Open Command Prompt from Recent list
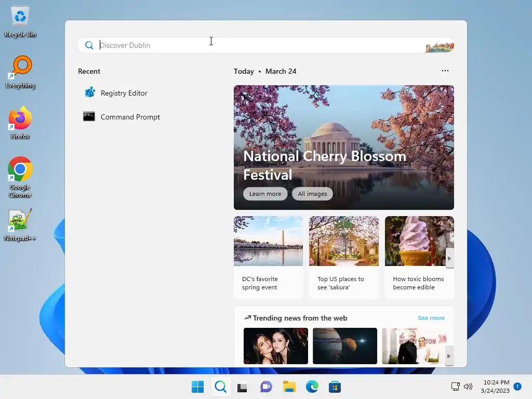The width and height of the screenshot is (532, 399). click(x=122, y=117)
